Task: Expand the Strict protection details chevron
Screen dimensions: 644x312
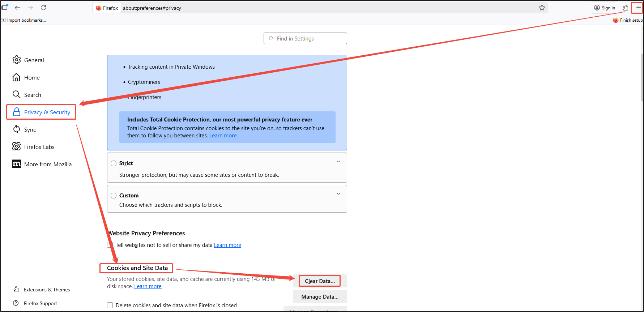Action: point(338,162)
